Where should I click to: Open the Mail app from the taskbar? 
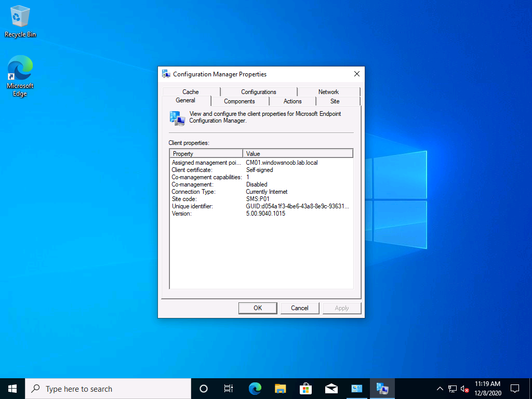331,389
